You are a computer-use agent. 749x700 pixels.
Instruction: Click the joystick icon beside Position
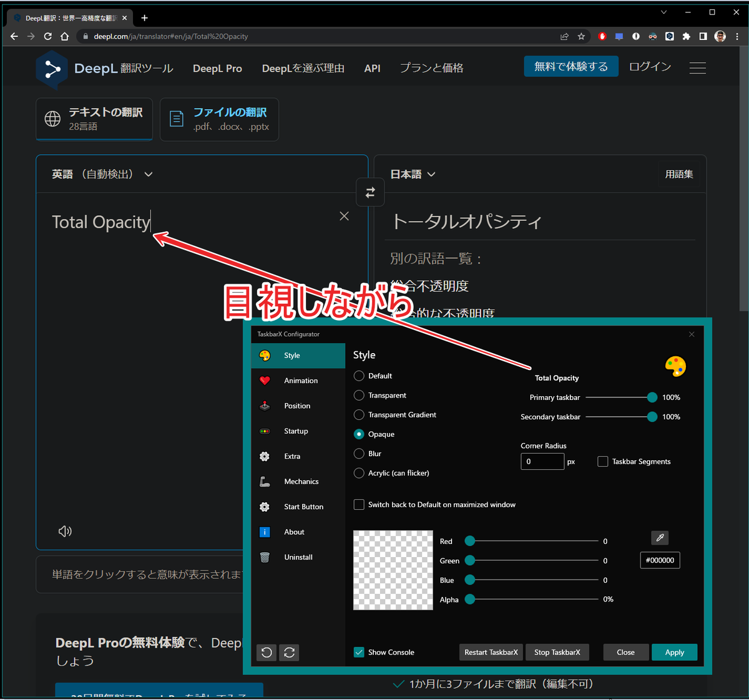tap(265, 406)
